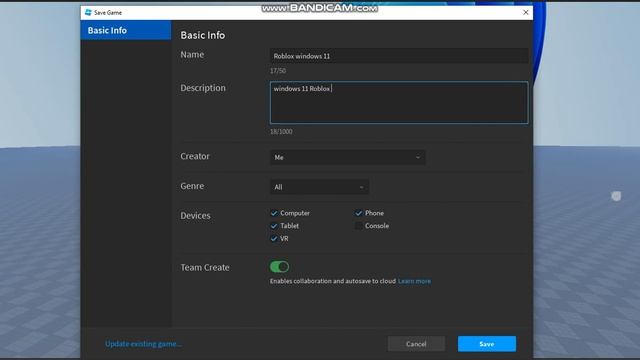
Task: Click the Update existing game link
Action: [x=143, y=344]
